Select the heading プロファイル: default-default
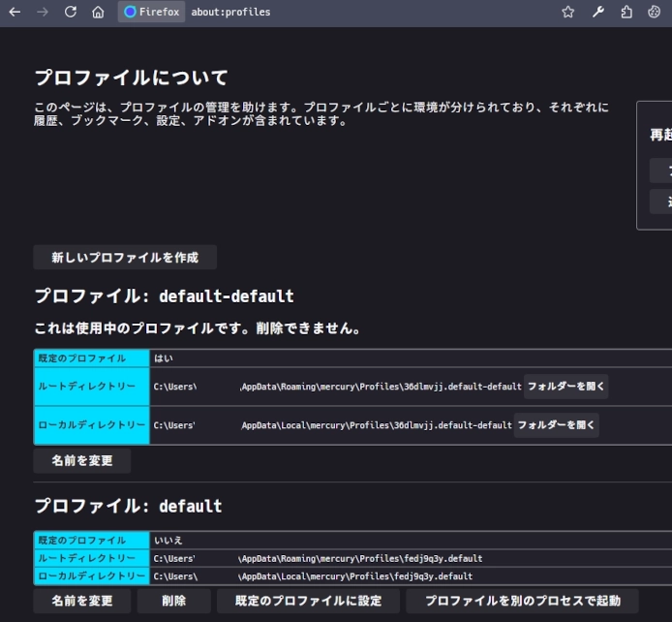672x622 pixels. [165, 295]
